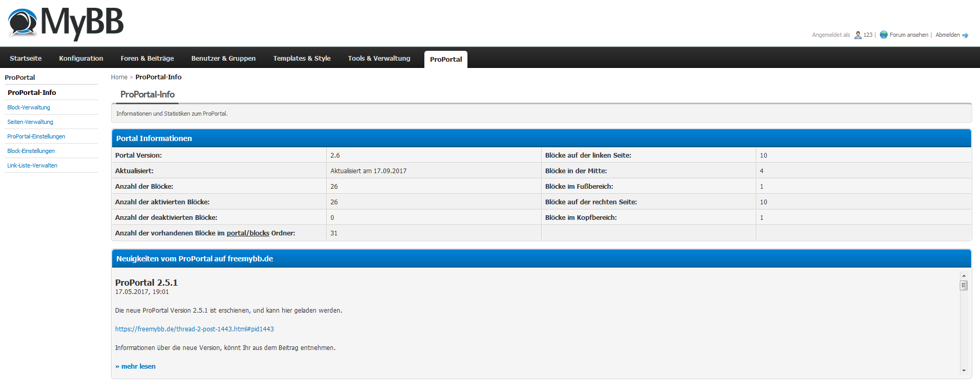Click the 'Blöcke auf der rechten Seite:' label
The image size is (980, 392).
point(591,202)
